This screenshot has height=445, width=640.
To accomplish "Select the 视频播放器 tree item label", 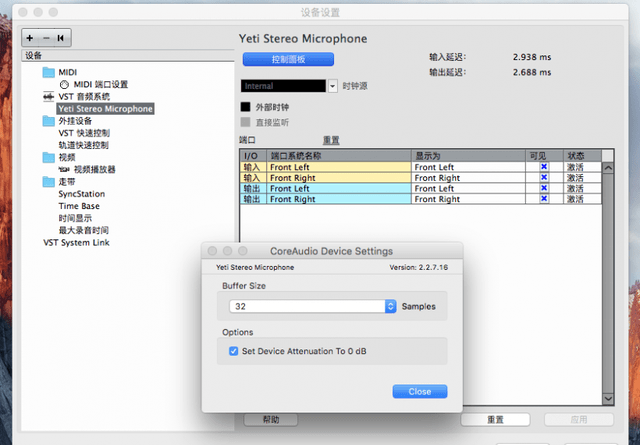I will 94,169.
